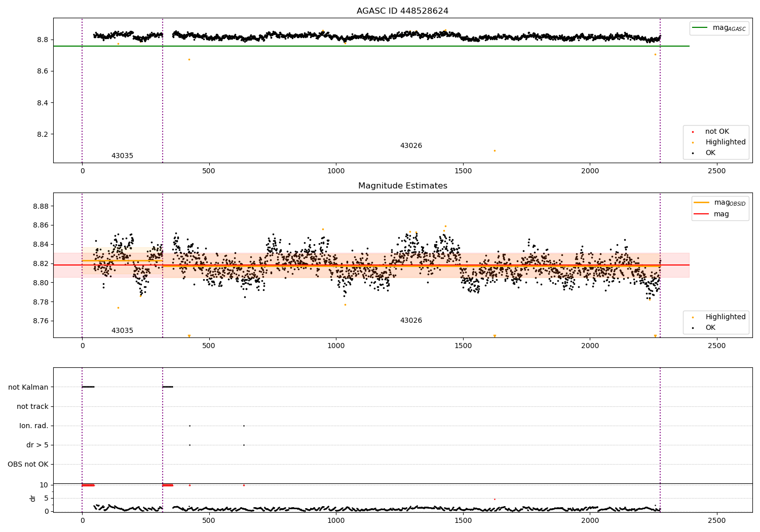Click the 43035 annotation in Magnitude Estimates plot
Viewport: 760px width, 532px height.
tap(122, 331)
